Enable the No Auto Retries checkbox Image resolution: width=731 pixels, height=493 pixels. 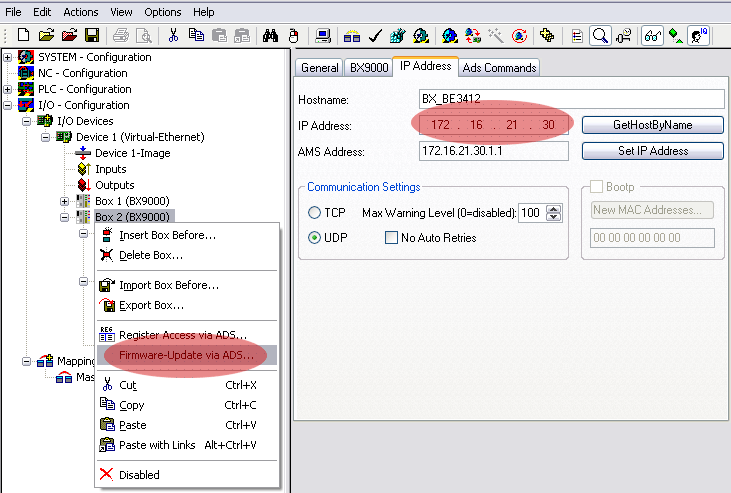[391, 237]
